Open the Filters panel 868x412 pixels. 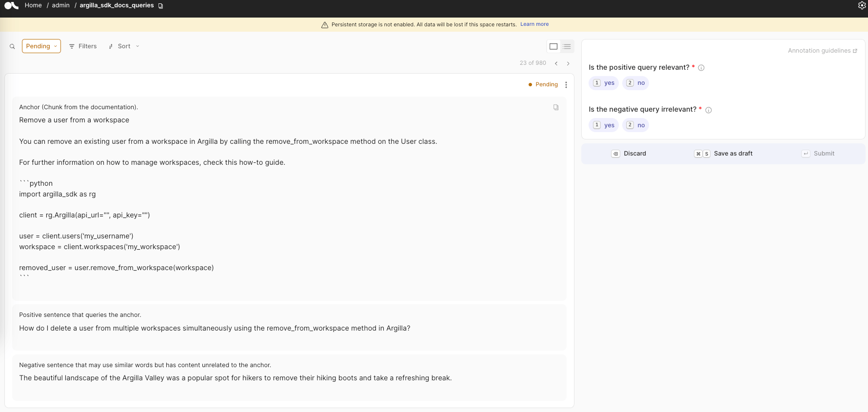(83, 46)
